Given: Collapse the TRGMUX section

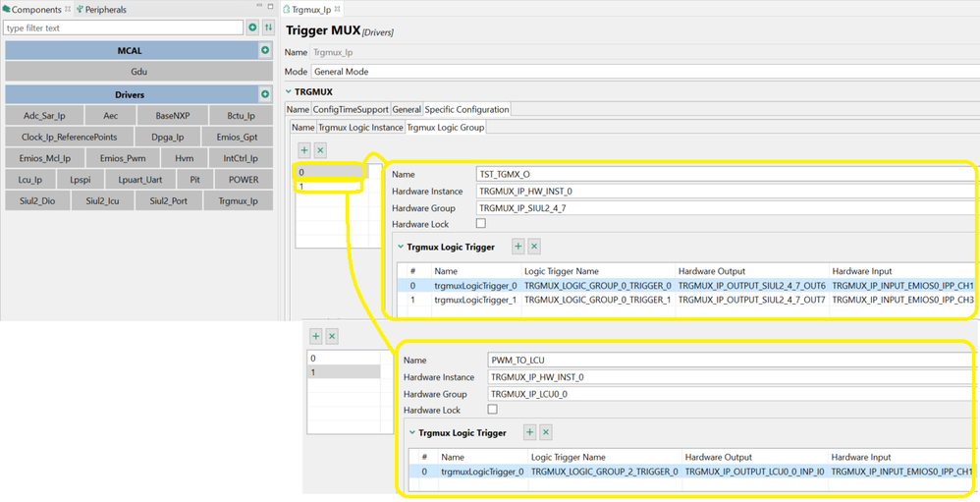Looking at the screenshot, I should point(289,92).
